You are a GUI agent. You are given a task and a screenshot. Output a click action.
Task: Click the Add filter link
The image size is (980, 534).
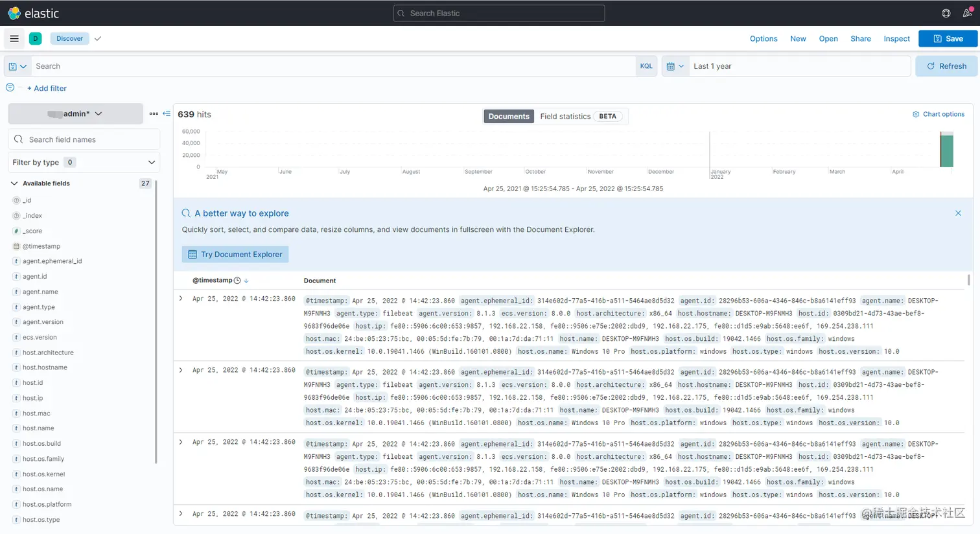[47, 88]
